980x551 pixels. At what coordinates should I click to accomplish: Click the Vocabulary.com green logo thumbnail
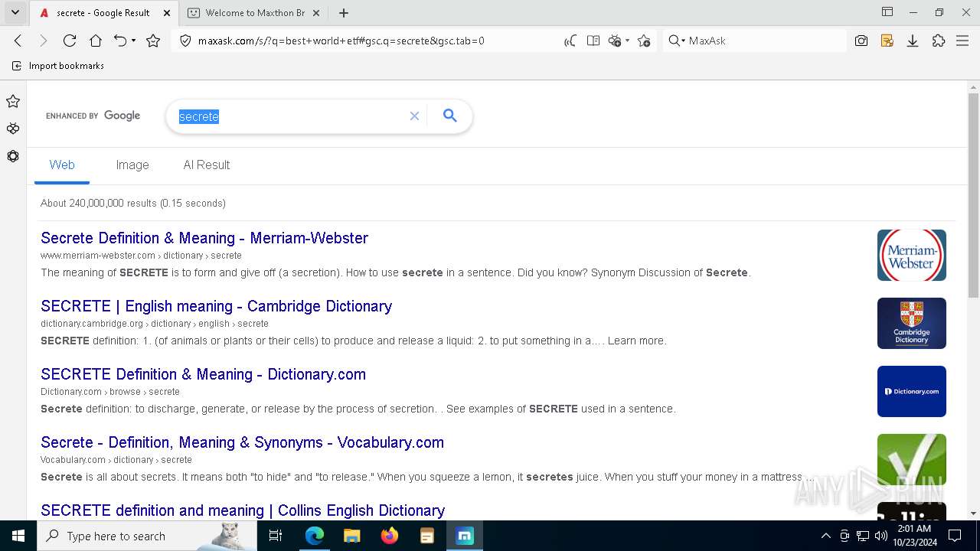[912, 459]
